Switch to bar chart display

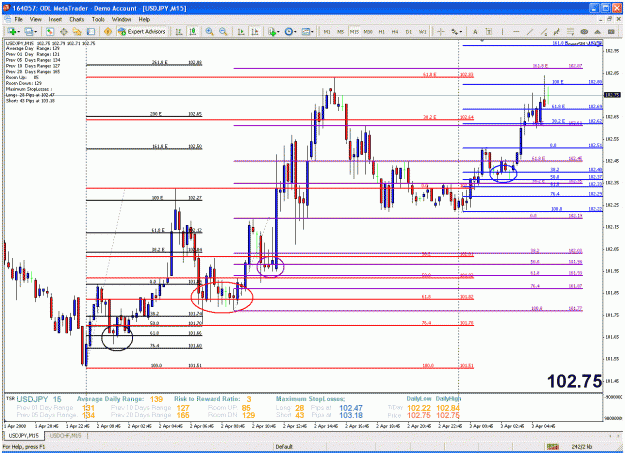tap(179, 32)
